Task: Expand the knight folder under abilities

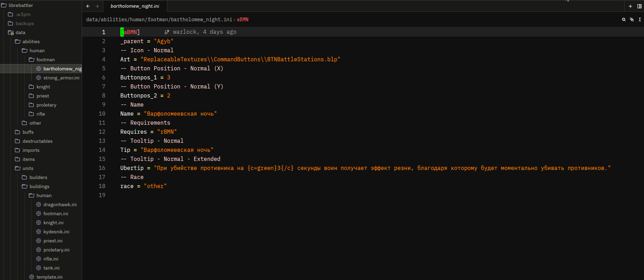Action: pyautogui.click(x=43, y=87)
